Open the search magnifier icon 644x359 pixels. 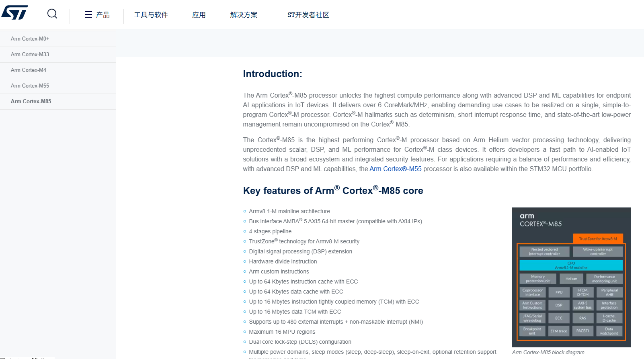coord(52,14)
